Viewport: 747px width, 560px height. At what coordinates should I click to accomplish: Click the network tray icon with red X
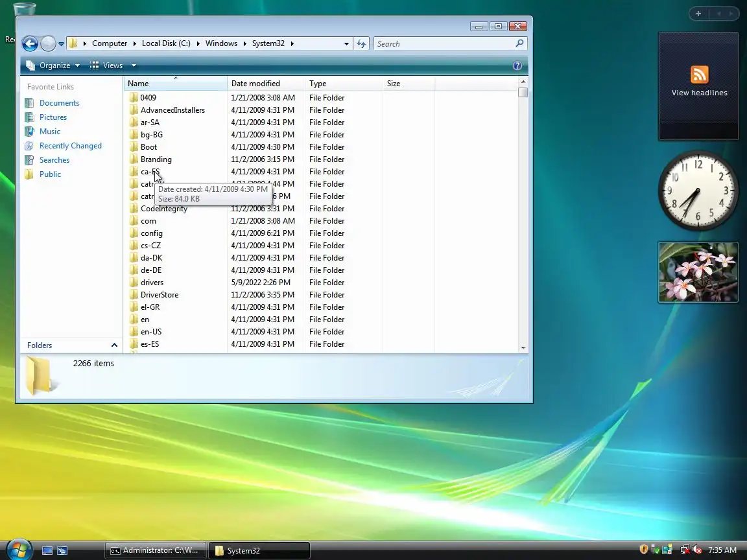[x=685, y=550]
